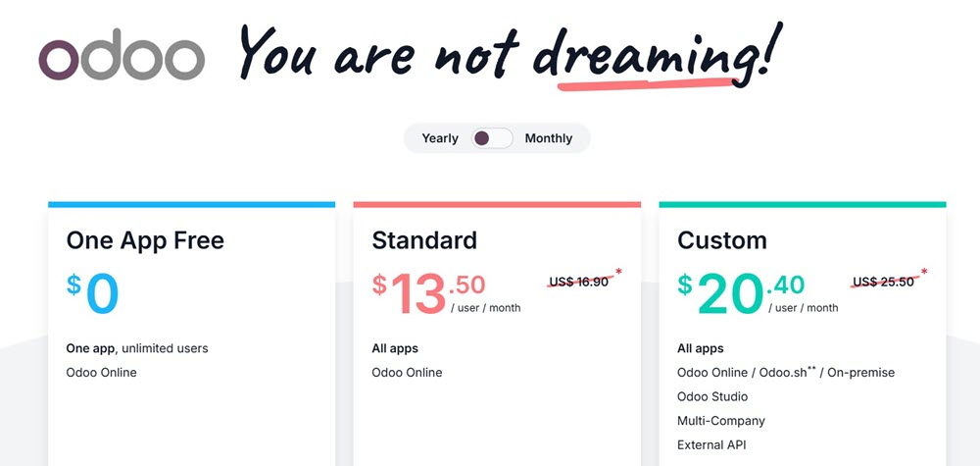The width and height of the screenshot is (980, 466).
Task: Click the crossed-out US$ 16.90 price
Action: point(581,282)
